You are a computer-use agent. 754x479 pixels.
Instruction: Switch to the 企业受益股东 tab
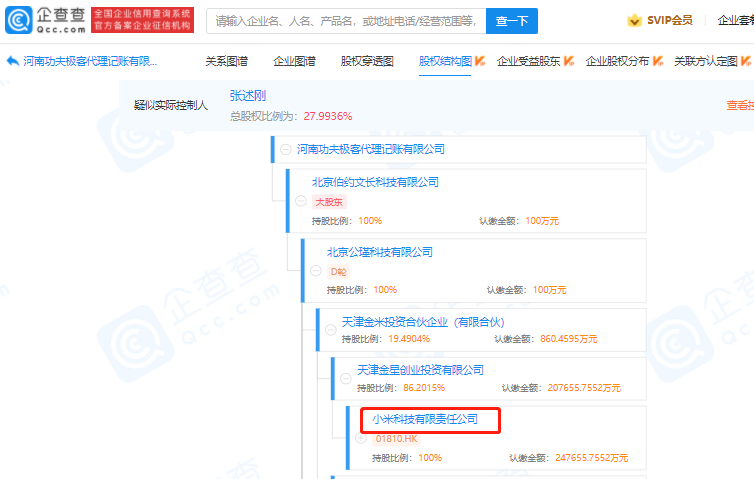[x=529, y=61]
